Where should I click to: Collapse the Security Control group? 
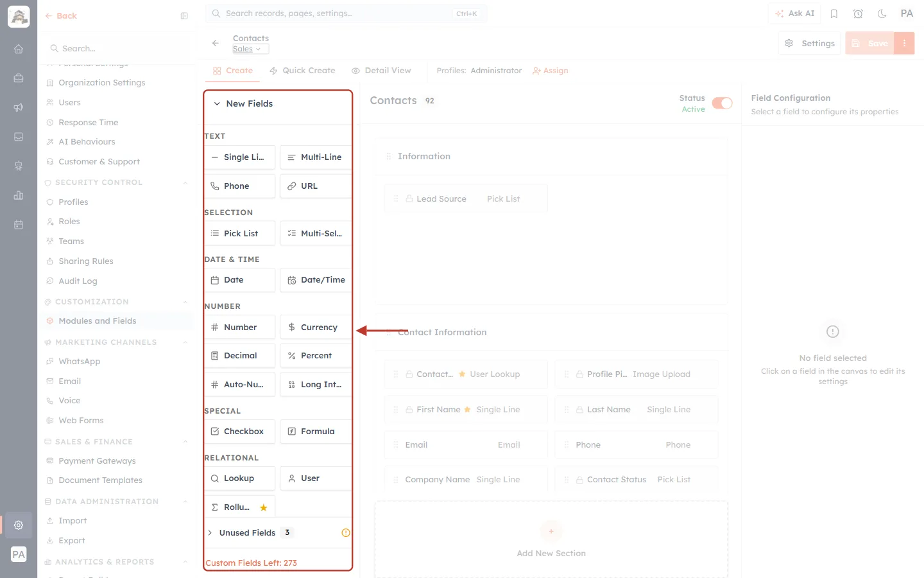coord(185,182)
